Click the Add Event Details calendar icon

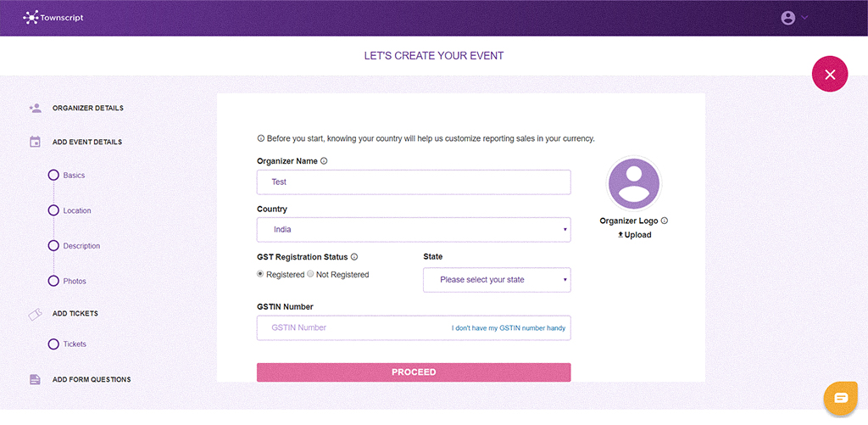click(x=35, y=142)
